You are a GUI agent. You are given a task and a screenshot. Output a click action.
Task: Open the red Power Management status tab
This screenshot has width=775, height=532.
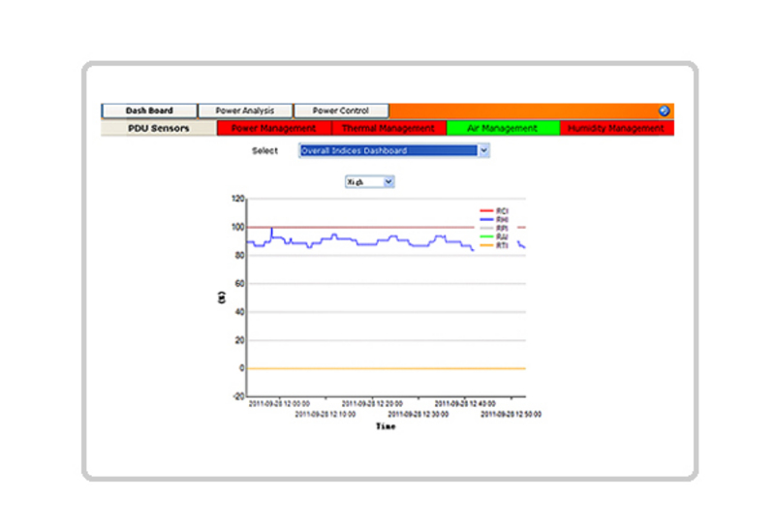(x=274, y=128)
